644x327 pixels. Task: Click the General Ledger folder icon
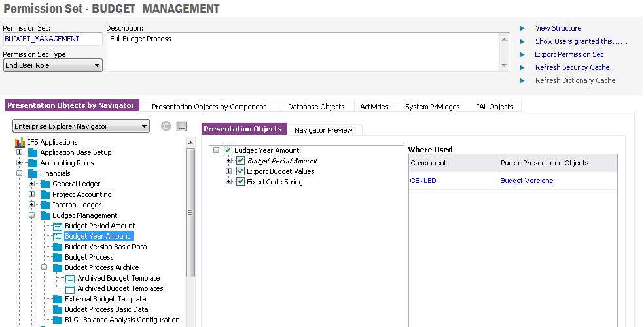tap(45, 184)
